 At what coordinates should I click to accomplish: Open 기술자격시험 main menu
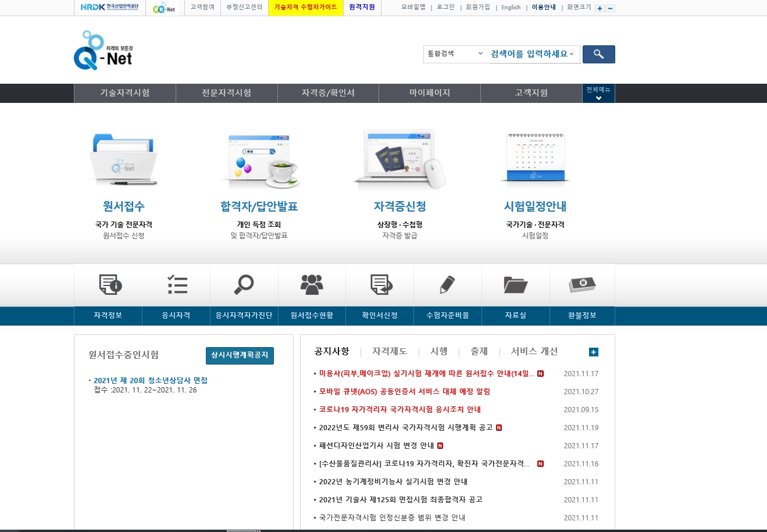click(x=124, y=93)
